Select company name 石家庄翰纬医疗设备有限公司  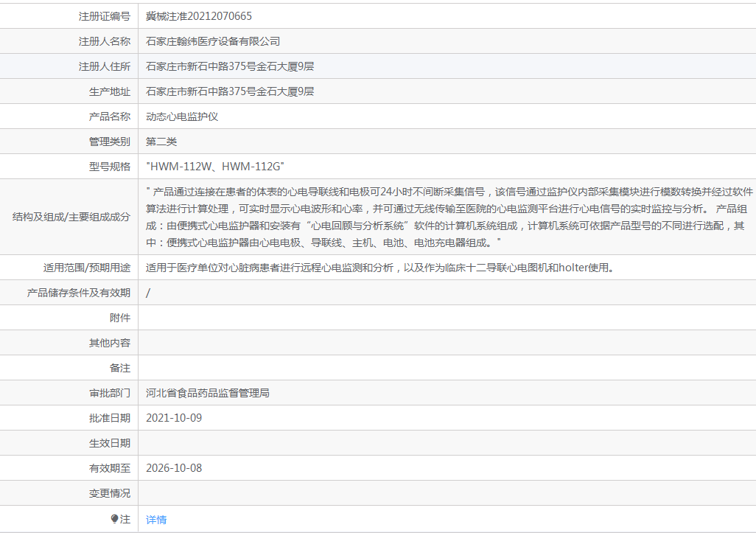point(213,41)
